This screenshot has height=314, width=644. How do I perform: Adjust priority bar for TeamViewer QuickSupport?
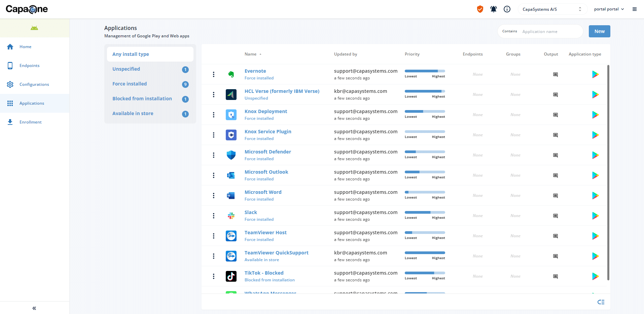425,253
